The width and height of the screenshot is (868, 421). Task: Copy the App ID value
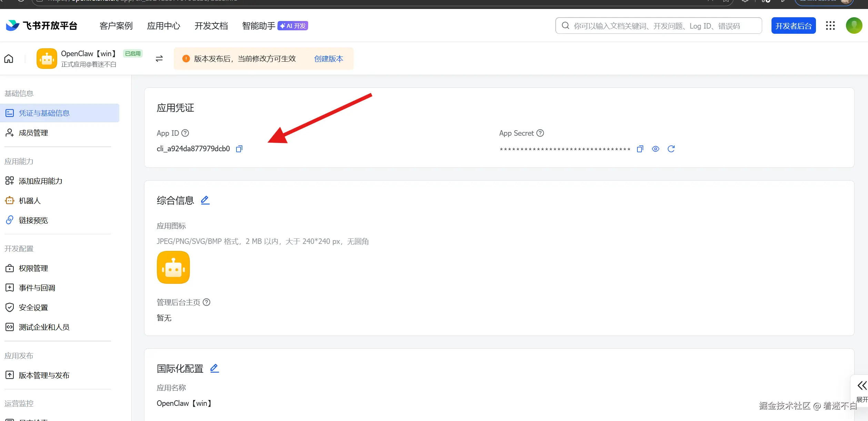pyautogui.click(x=239, y=149)
